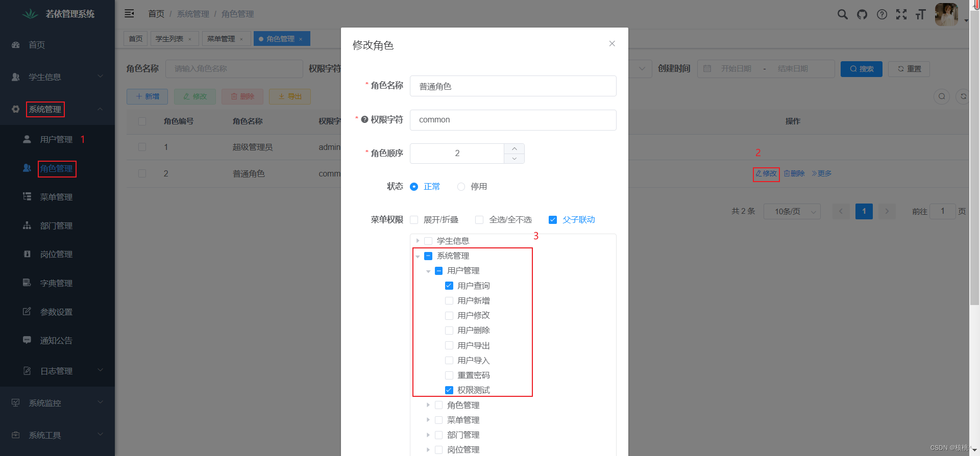Image resolution: width=980 pixels, height=456 pixels.
Task: Click the 搜索 button
Action: [862, 69]
